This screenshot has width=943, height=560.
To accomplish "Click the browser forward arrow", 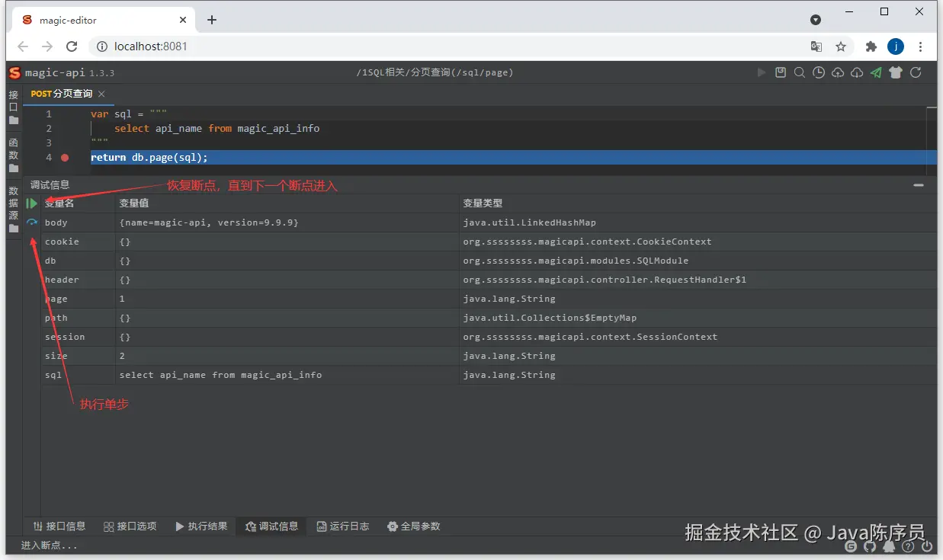I will click(x=47, y=46).
